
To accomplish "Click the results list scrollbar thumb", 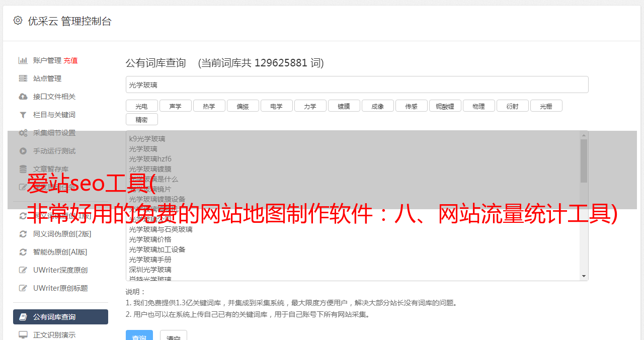I will tap(584, 161).
